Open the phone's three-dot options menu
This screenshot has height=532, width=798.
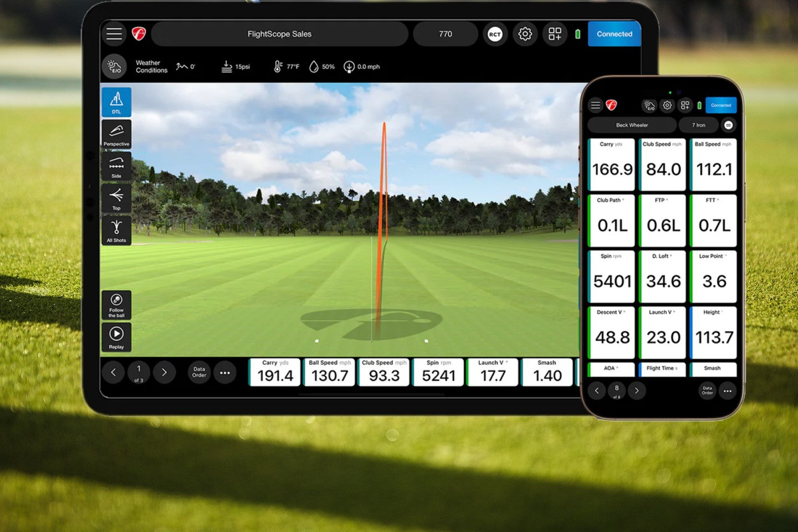(x=728, y=391)
